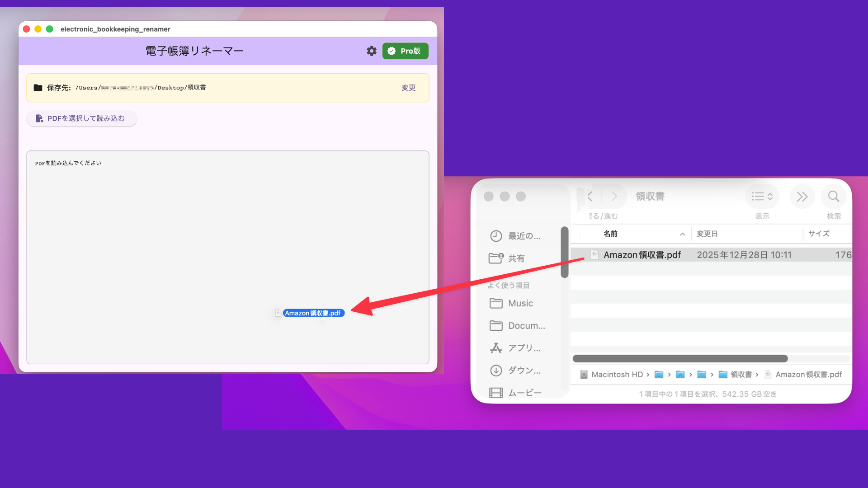Click 変更 to change save folder
The image size is (868, 488).
tap(408, 88)
